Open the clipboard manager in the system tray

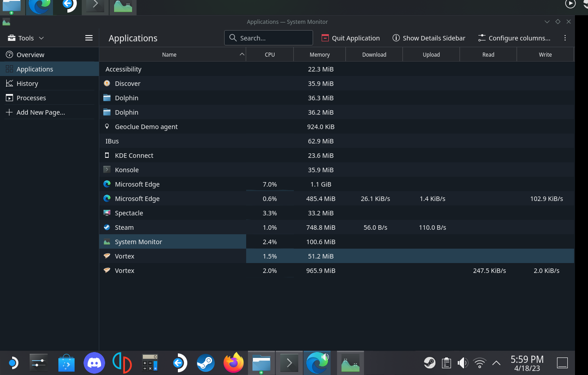click(446, 362)
